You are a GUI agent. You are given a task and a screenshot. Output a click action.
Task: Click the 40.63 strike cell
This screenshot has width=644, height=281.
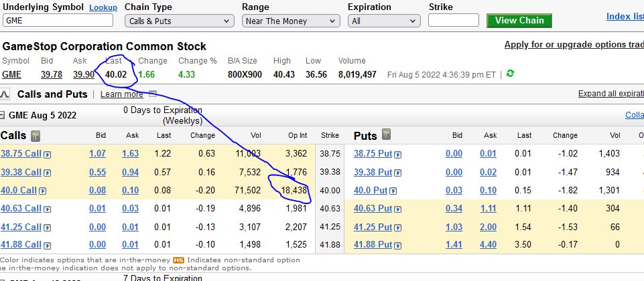(330, 208)
